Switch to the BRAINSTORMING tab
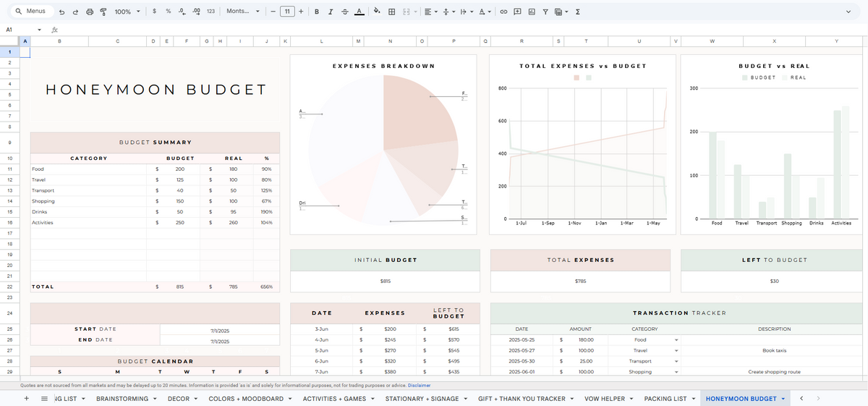Viewport: 868px width, 406px height. (x=126, y=399)
